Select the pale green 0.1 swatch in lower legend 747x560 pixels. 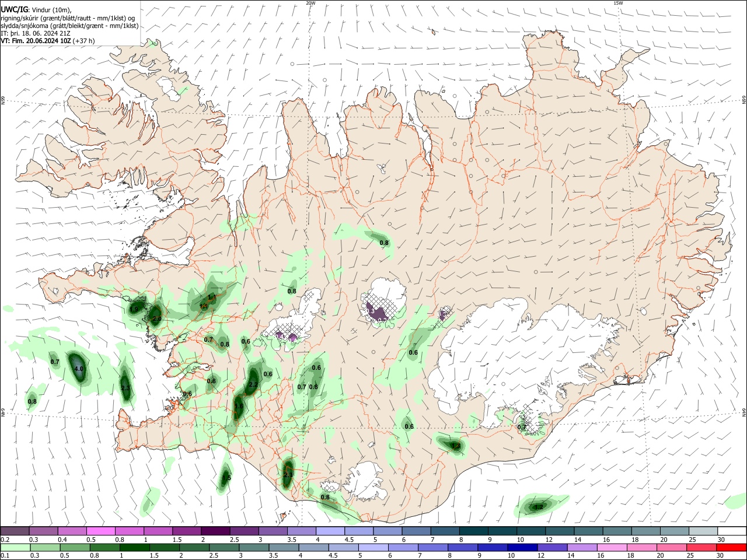15,547
